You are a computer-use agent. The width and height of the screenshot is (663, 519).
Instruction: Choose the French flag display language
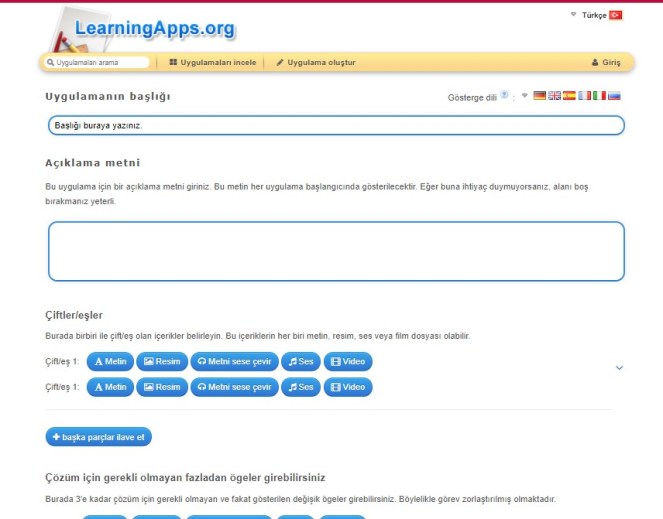pos(584,96)
